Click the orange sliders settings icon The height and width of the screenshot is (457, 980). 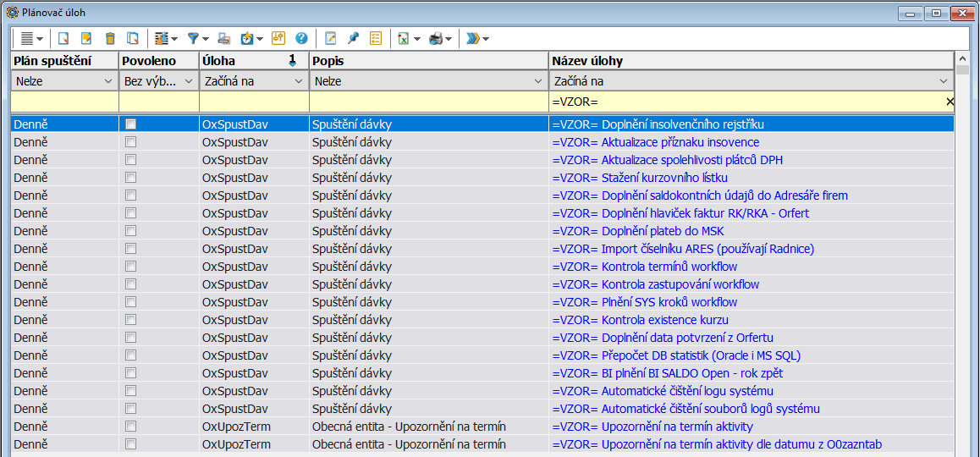pyautogui.click(x=278, y=38)
